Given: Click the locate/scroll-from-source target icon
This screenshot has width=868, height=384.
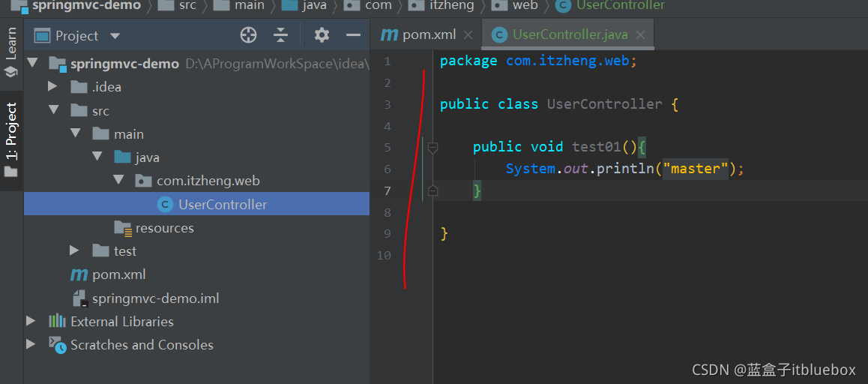Looking at the screenshot, I should tap(249, 35).
